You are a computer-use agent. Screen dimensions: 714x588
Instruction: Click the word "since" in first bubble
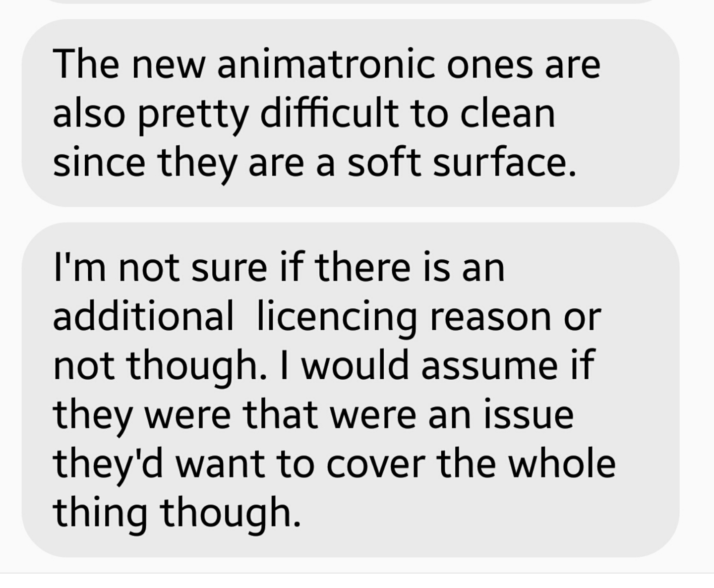(x=99, y=162)
